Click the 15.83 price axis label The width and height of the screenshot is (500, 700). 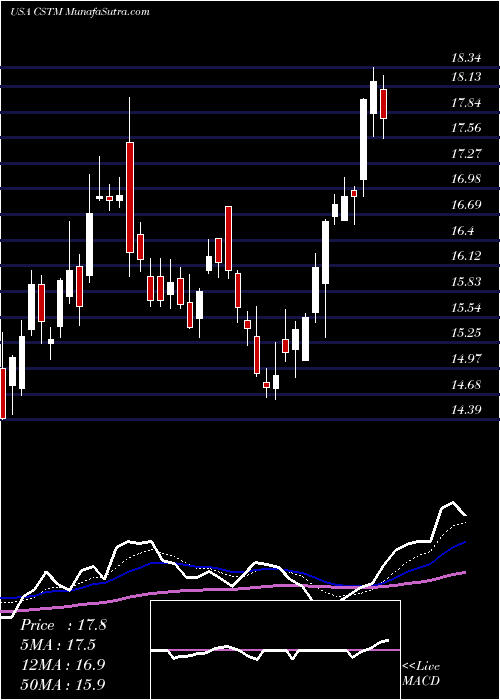coord(466,282)
